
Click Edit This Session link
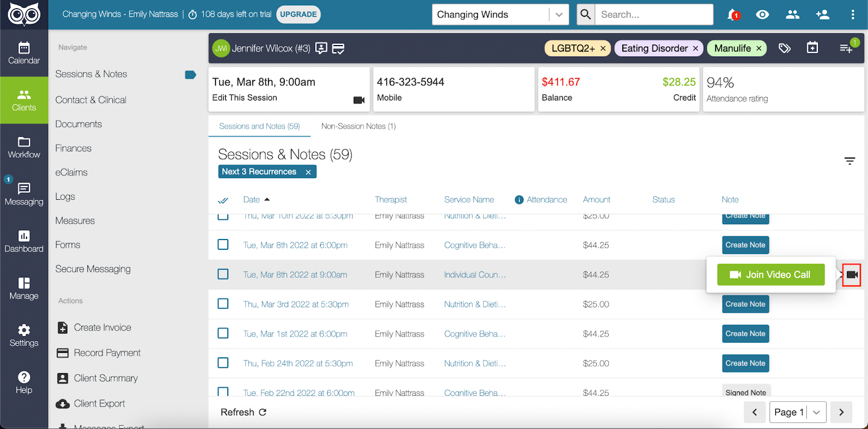coord(245,98)
